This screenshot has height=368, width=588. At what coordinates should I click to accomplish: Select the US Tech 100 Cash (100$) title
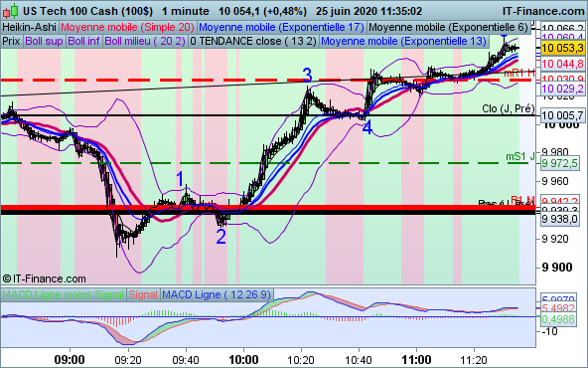pyautogui.click(x=87, y=11)
